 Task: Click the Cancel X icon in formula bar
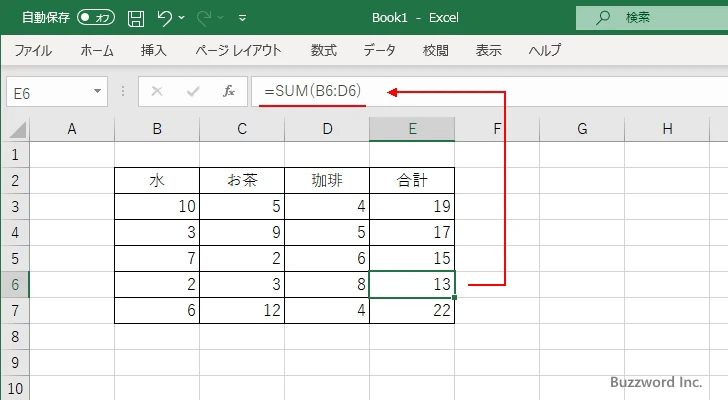[x=157, y=91]
